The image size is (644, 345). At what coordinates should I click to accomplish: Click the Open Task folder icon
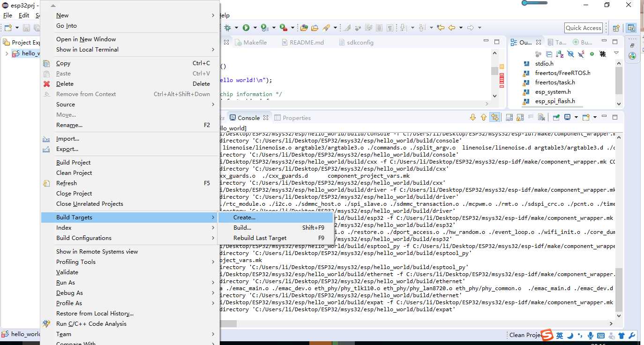point(315,28)
